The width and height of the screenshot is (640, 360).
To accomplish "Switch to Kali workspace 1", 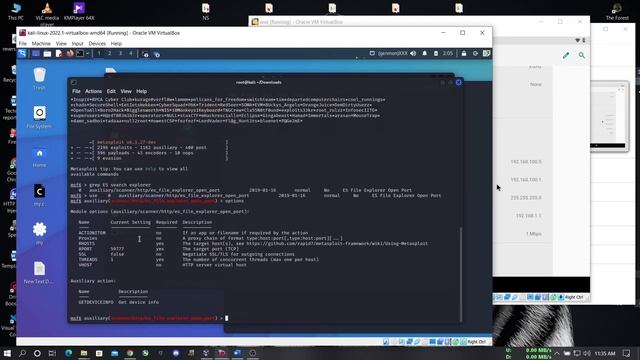I will click(x=99, y=53).
